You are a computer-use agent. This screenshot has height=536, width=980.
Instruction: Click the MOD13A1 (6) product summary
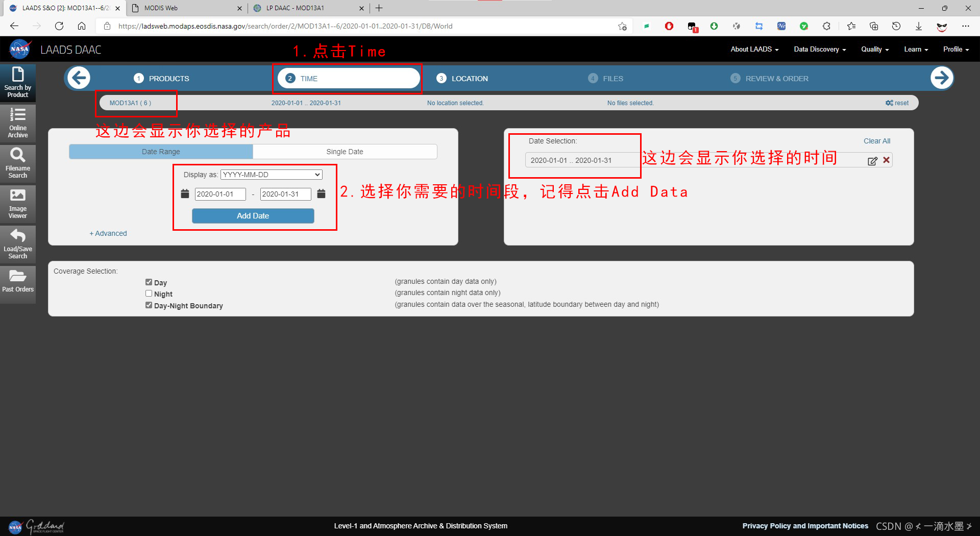130,103
